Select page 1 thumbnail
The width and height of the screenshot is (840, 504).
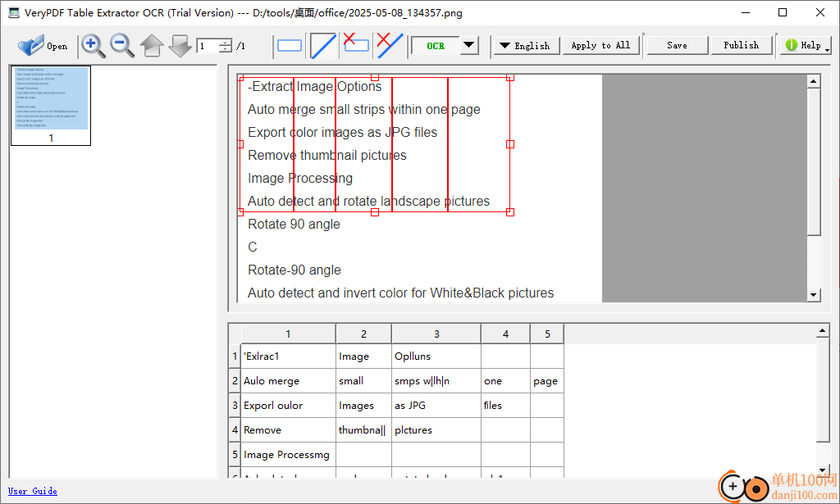tap(51, 106)
